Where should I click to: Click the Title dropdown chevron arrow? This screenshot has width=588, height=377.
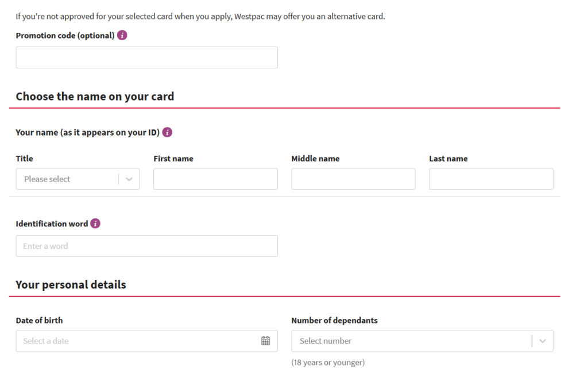coord(129,179)
